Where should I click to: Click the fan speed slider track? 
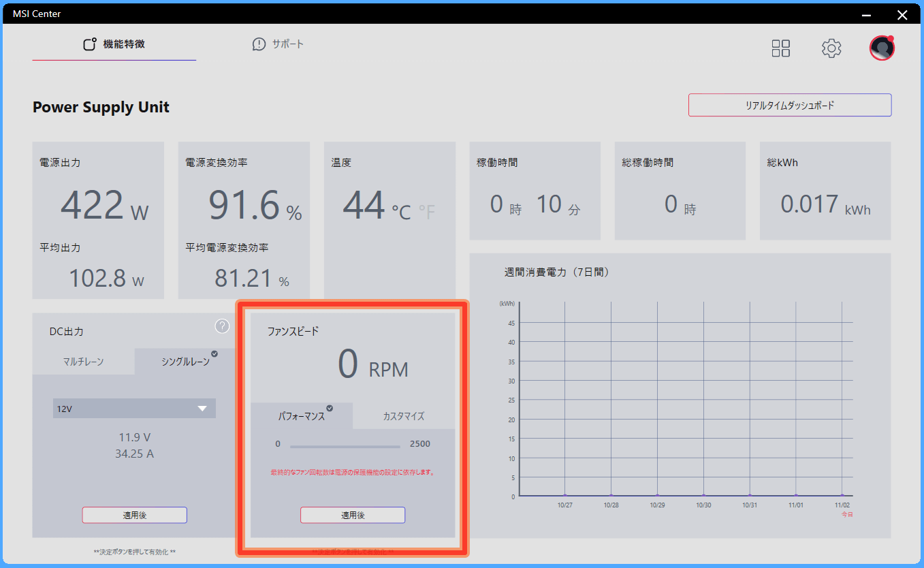coord(345,447)
